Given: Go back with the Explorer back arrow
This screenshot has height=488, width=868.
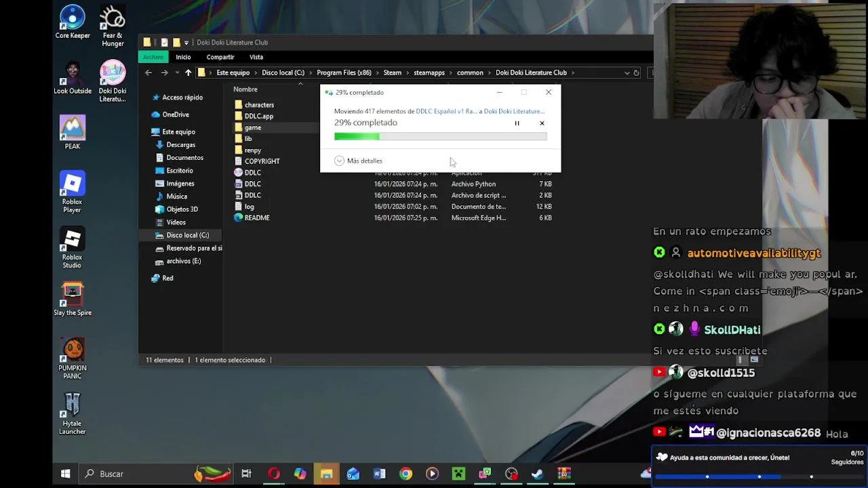Looking at the screenshot, I should point(149,73).
